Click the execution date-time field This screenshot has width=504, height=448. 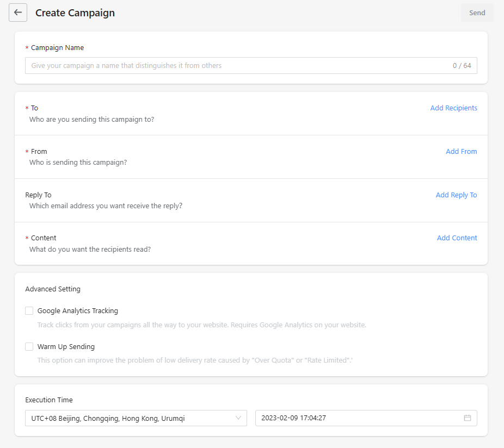pos(366,418)
